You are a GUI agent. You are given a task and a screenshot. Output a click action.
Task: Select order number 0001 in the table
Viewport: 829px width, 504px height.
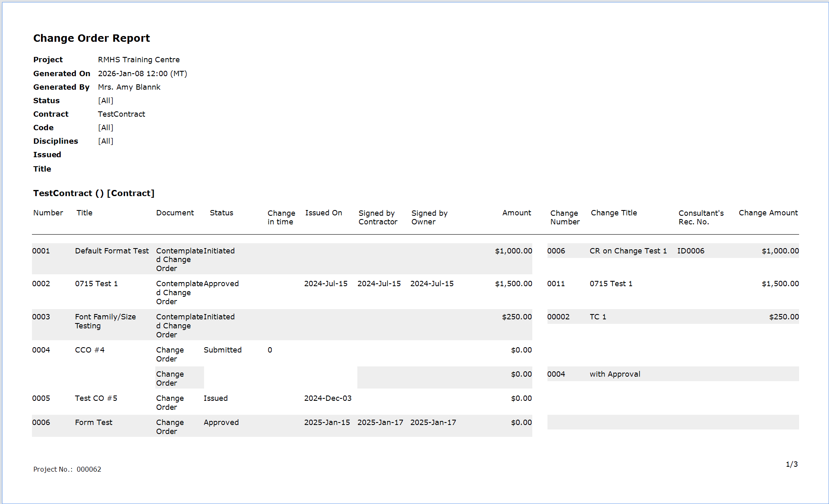[x=41, y=251]
